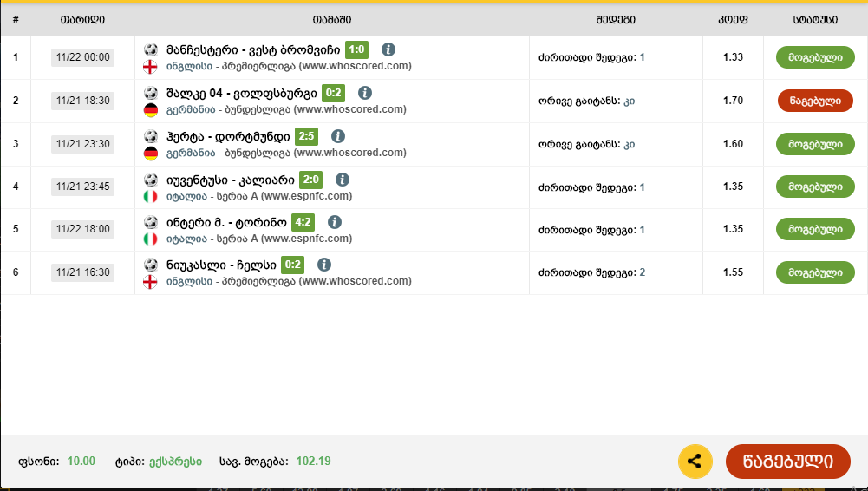Click the კოეფ column header

tap(733, 20)
